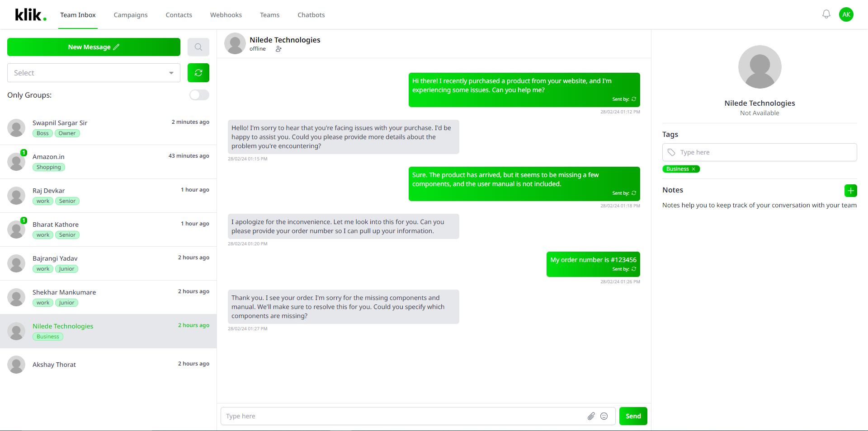
Task: Click the AK user avatar
Action: pyautogui.click(x=846, y=14)
